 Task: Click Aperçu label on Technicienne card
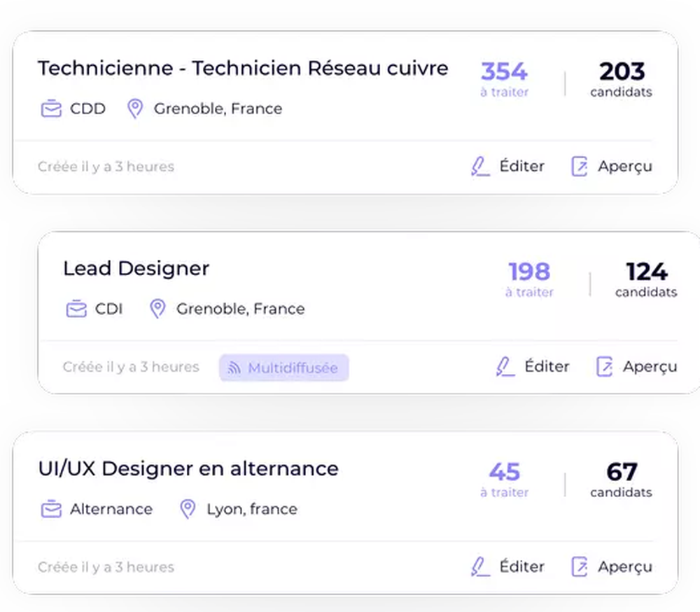click(x=625, y=166)
